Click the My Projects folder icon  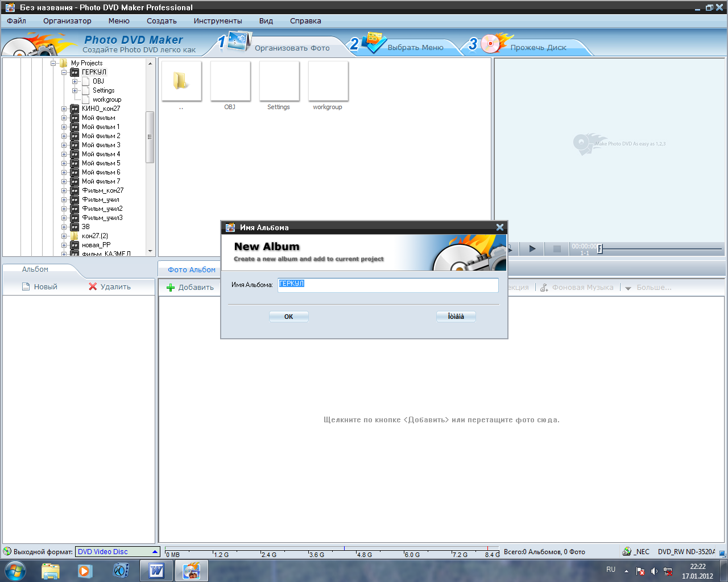pyautogui.click(x=64, y=63)
